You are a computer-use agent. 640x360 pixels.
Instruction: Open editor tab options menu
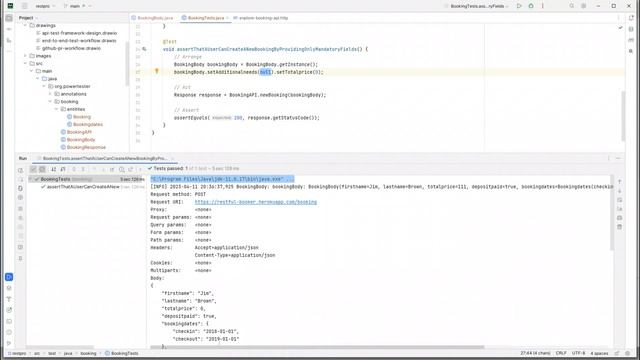(619, 18)
